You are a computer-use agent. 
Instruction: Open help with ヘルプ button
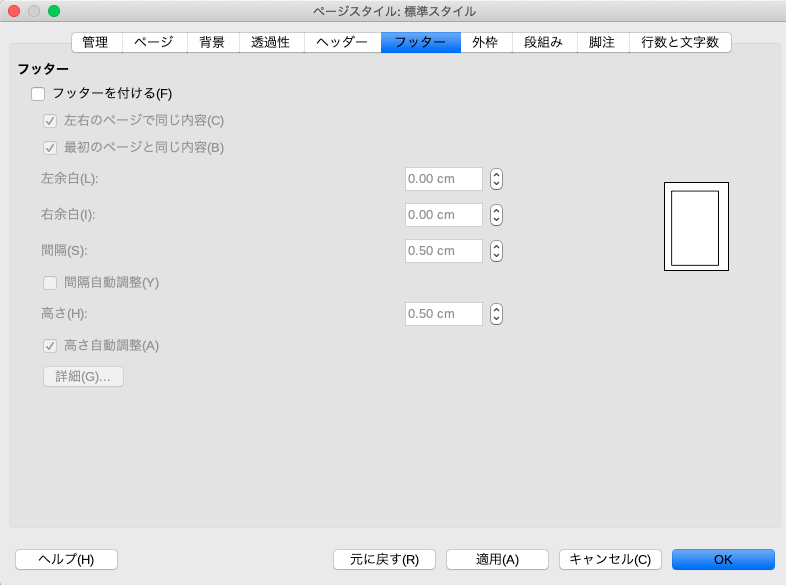click(x=67, y=559)
